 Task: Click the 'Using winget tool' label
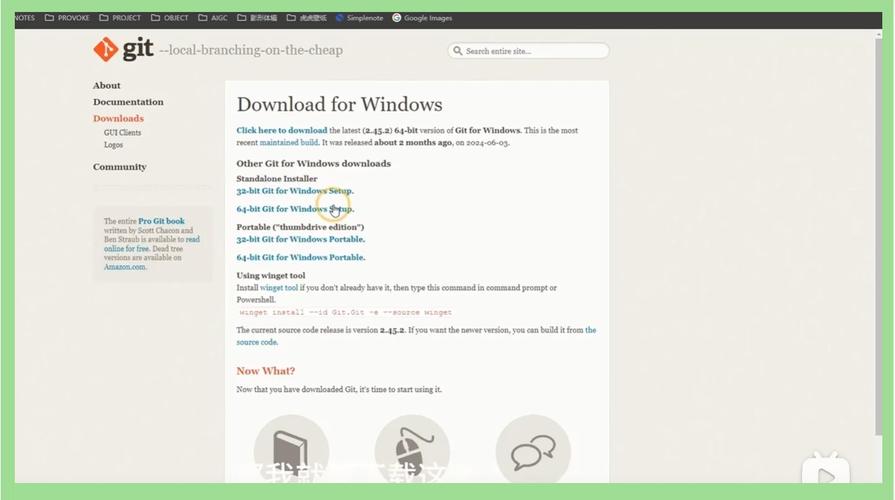(x=271, y=275)
